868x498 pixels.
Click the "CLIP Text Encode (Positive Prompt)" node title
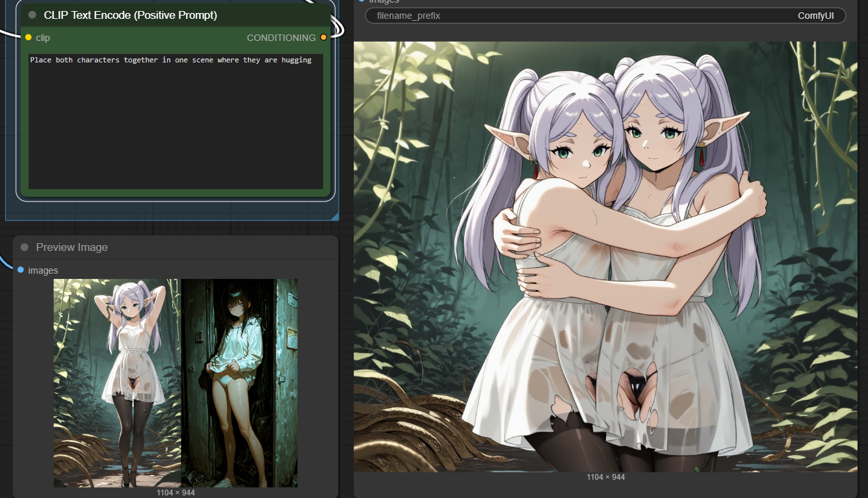click(x=131, y=15)
